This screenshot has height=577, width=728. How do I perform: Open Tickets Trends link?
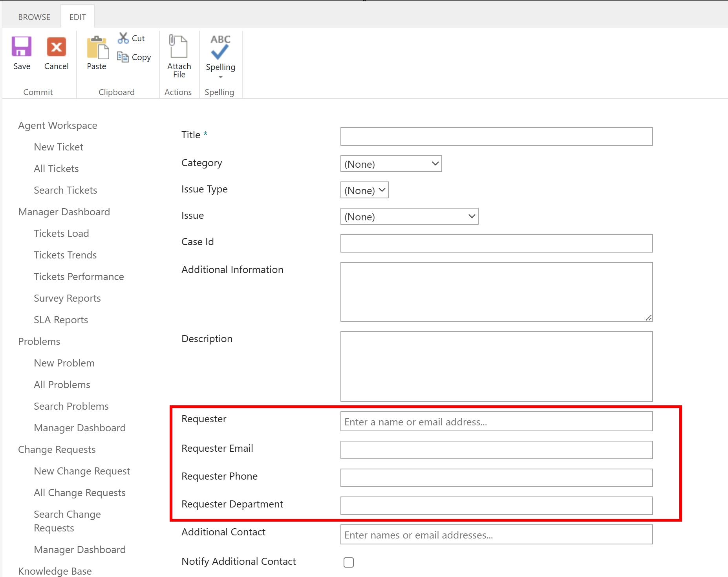[x=65, y=255]
